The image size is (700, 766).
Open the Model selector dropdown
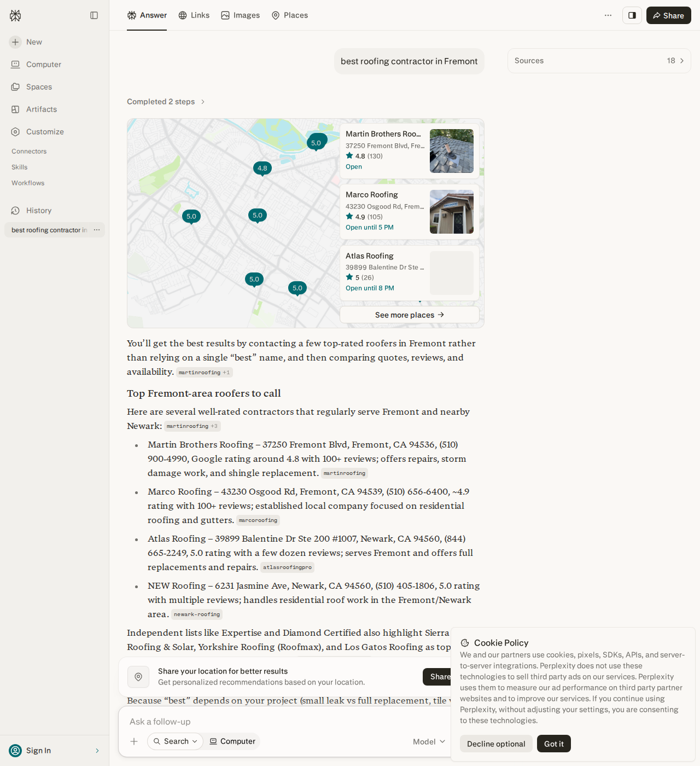pyautogui.click(x=429, y=742)
